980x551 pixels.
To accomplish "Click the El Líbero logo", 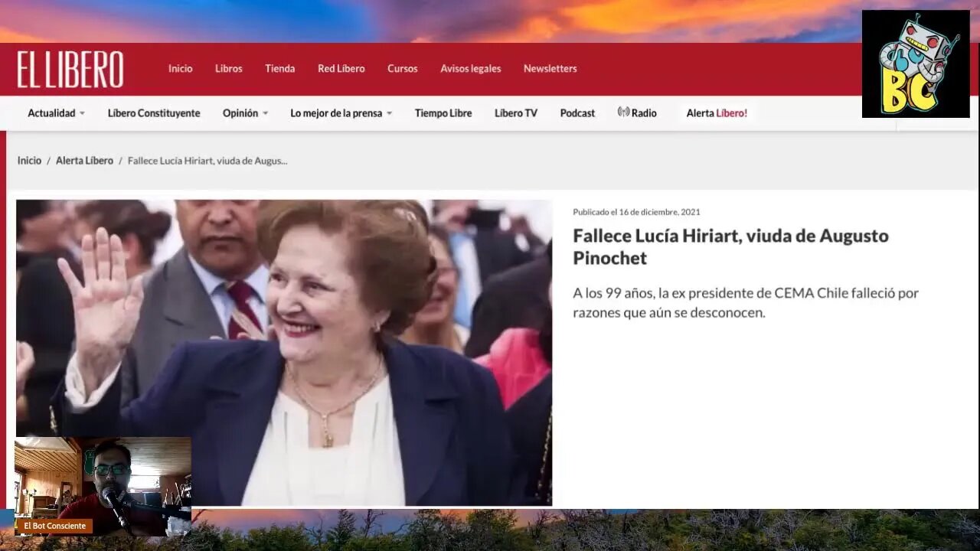I will [70, 70].
